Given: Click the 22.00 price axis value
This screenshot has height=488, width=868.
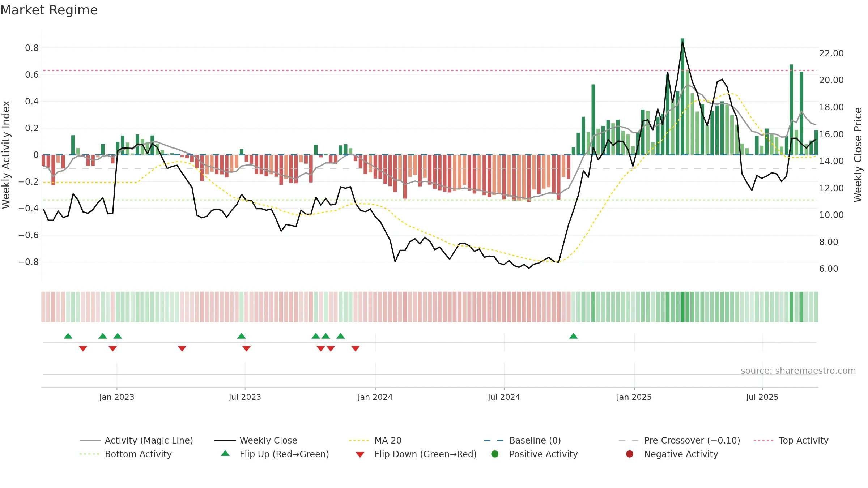Looking at the screenshot, I should (831, 53).
